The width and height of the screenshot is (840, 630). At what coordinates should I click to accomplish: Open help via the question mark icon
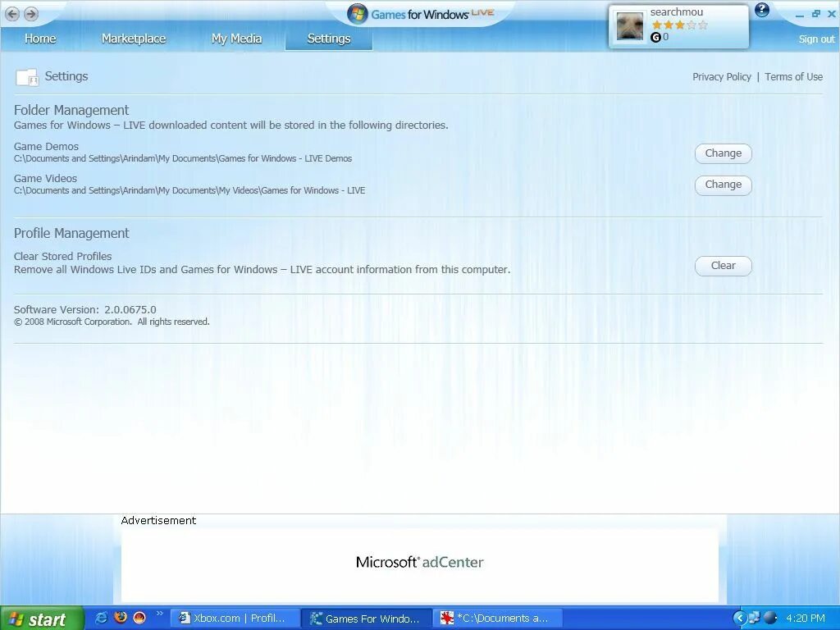761,10
